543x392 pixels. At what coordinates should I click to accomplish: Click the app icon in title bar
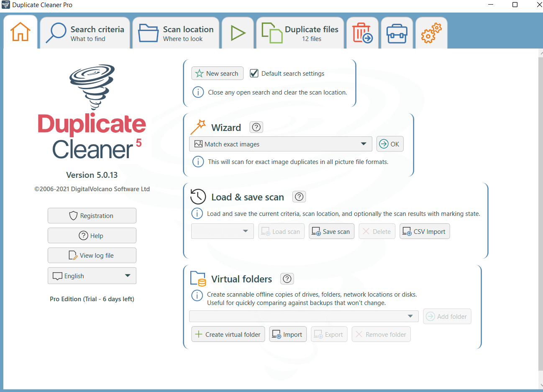point(6,5)
